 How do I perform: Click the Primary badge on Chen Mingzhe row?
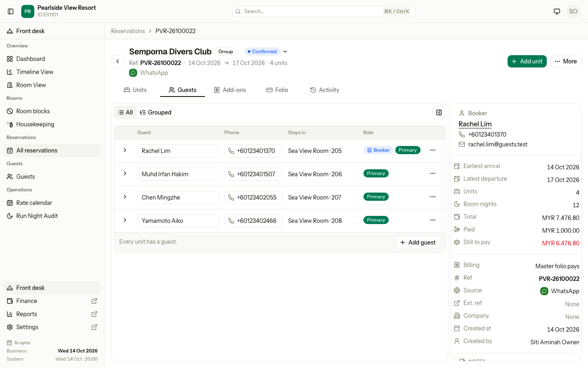tap(376, 197)
